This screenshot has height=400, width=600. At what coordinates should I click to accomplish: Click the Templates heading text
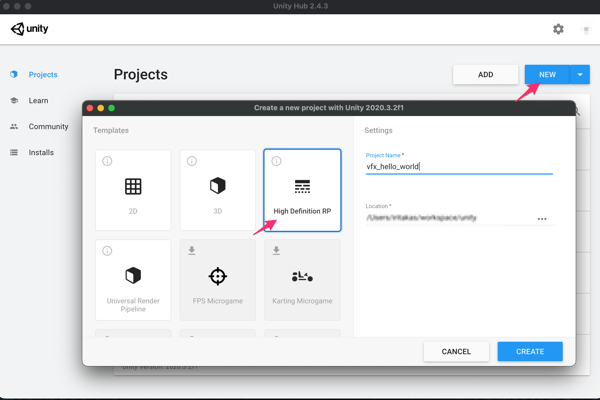[111, 131]
